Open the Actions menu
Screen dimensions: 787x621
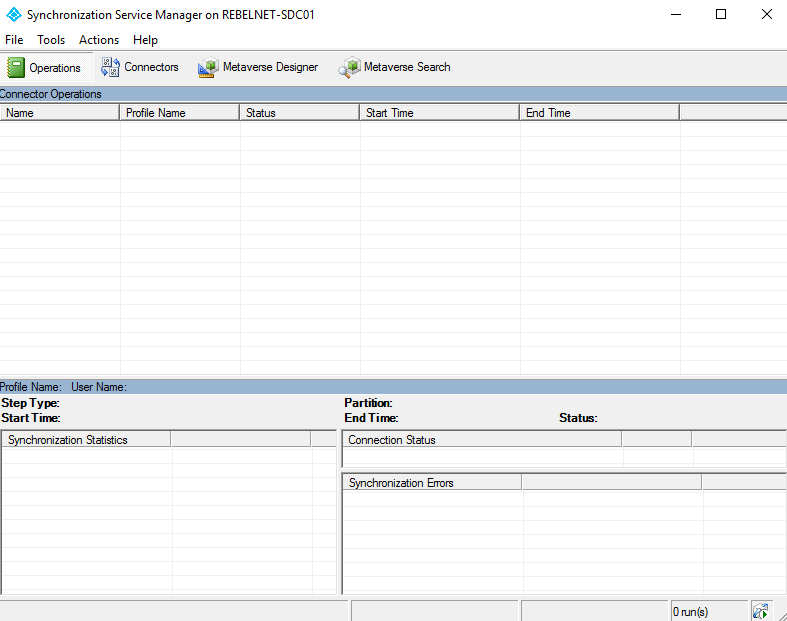click(99, 40)
